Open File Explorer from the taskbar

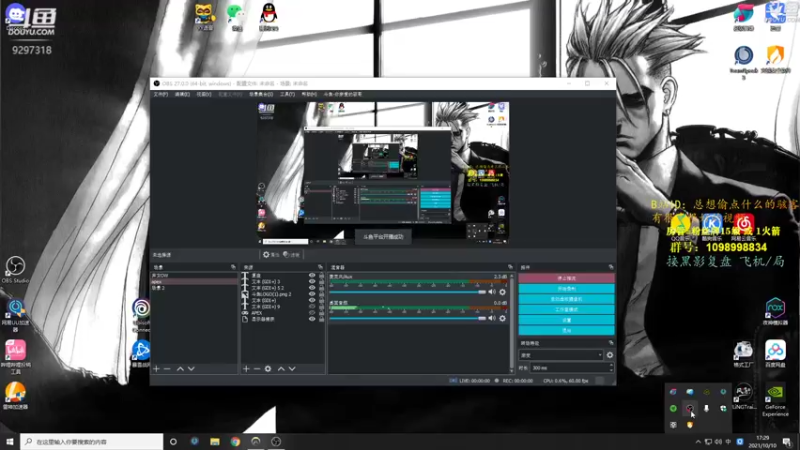[x=215, y=441]
